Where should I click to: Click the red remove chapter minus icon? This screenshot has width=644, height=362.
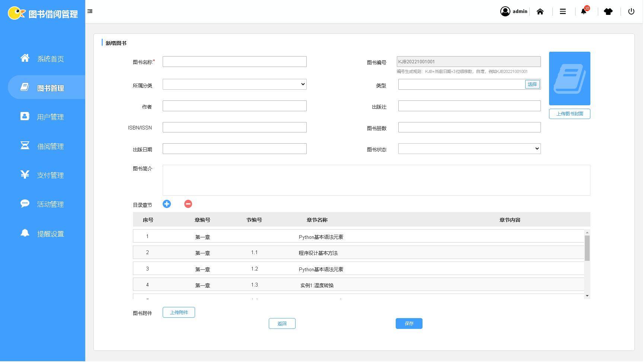click(x=188, y=204)
